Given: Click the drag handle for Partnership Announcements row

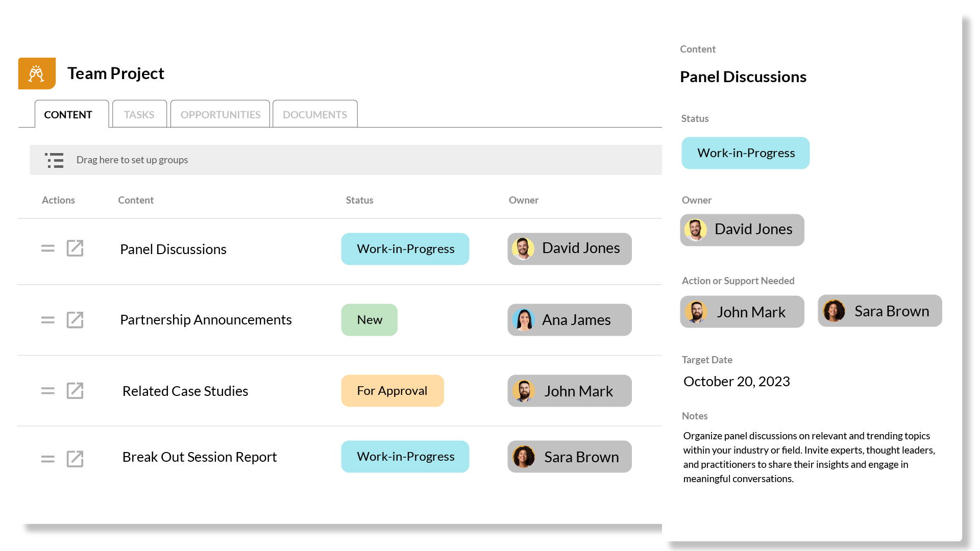Looking at the screenshot, I should pyautogui.click(x=48, y=320).
